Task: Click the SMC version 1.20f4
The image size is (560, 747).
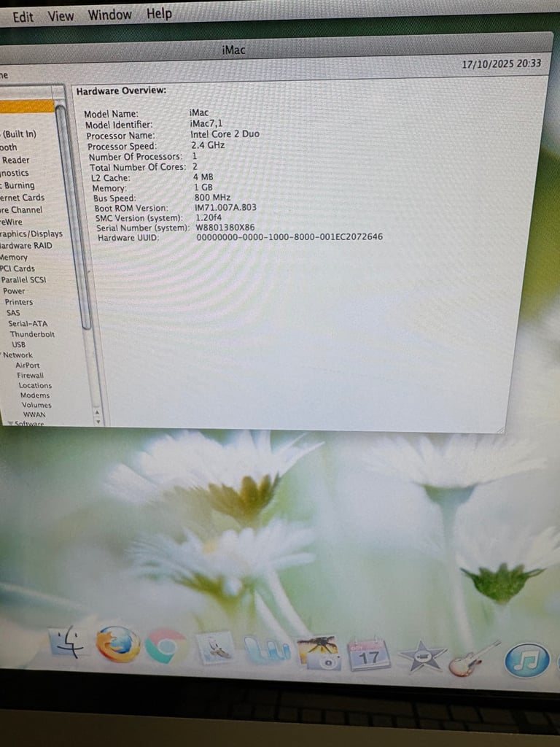Action: point(209,217)
